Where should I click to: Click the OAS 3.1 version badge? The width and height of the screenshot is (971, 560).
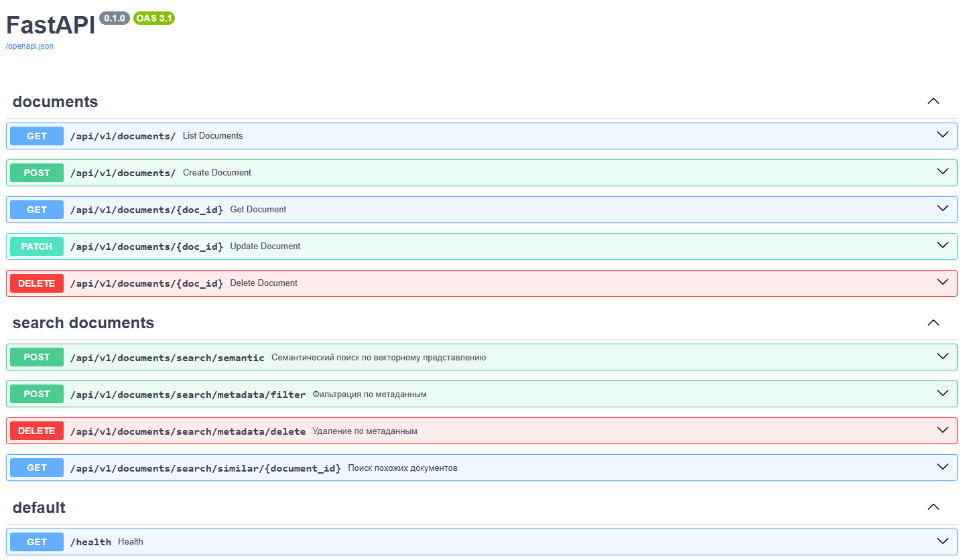(x=154, y=18)
